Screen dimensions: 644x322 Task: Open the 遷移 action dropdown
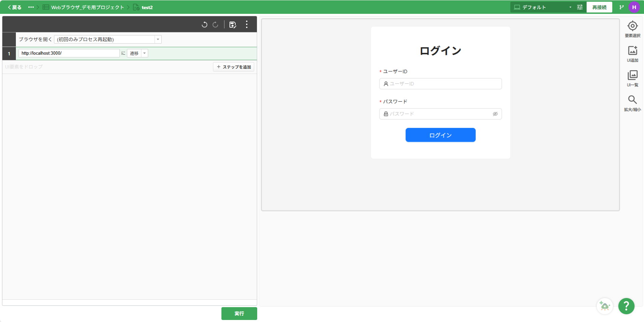coord(144,53)
